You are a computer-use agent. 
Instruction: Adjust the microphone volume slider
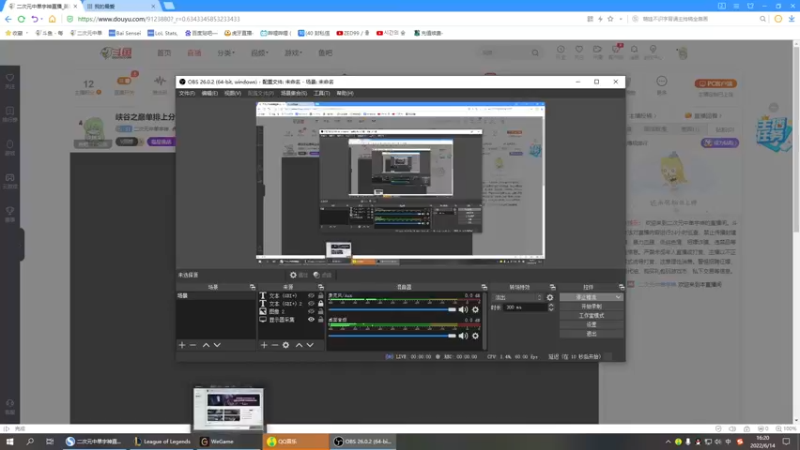click(x=392, y=310)
